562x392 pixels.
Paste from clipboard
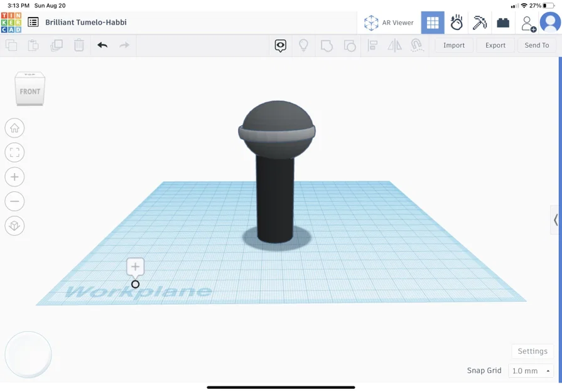[33, 45]
